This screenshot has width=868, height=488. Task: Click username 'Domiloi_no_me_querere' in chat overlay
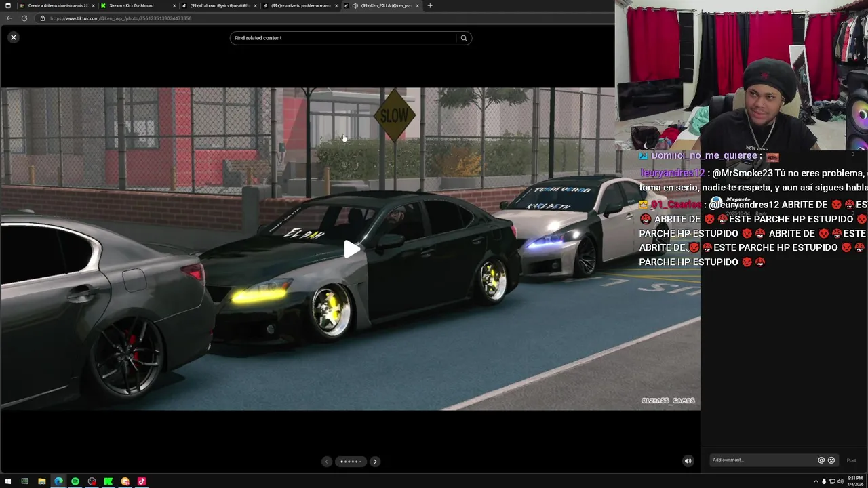click(704, 156)
